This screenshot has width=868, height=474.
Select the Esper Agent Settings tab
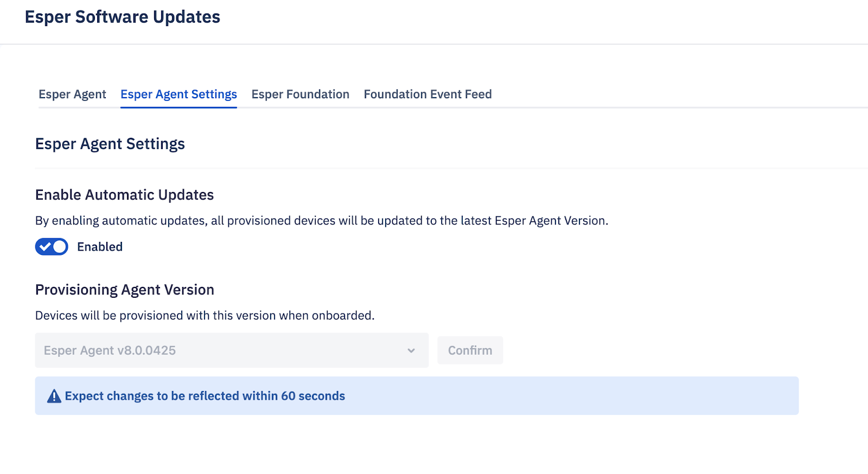(178, 94)
